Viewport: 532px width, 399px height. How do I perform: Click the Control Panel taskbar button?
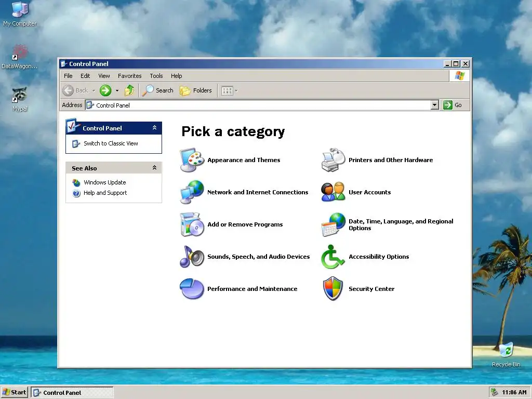(x=72, y=393)
